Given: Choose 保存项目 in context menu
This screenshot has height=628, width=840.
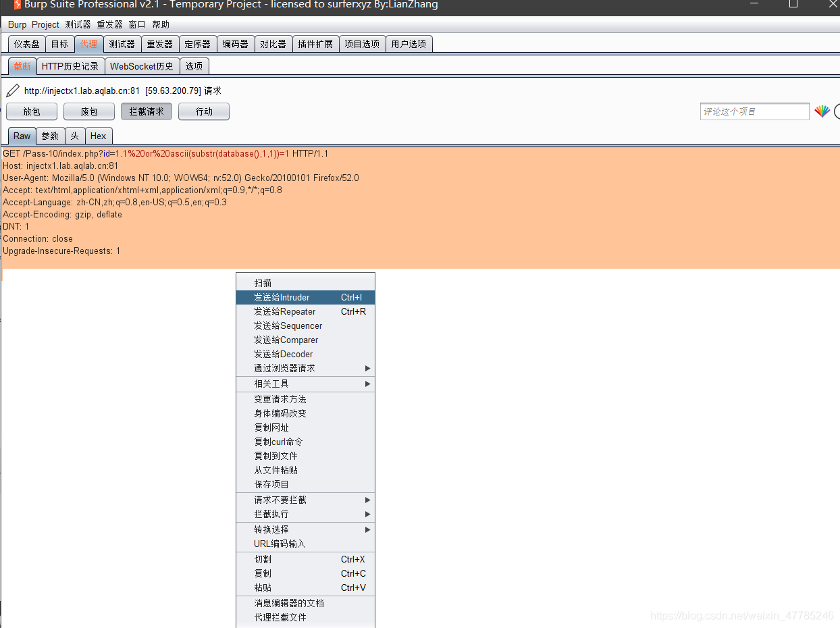Looking at the screenshot, I should click(305, 484).
